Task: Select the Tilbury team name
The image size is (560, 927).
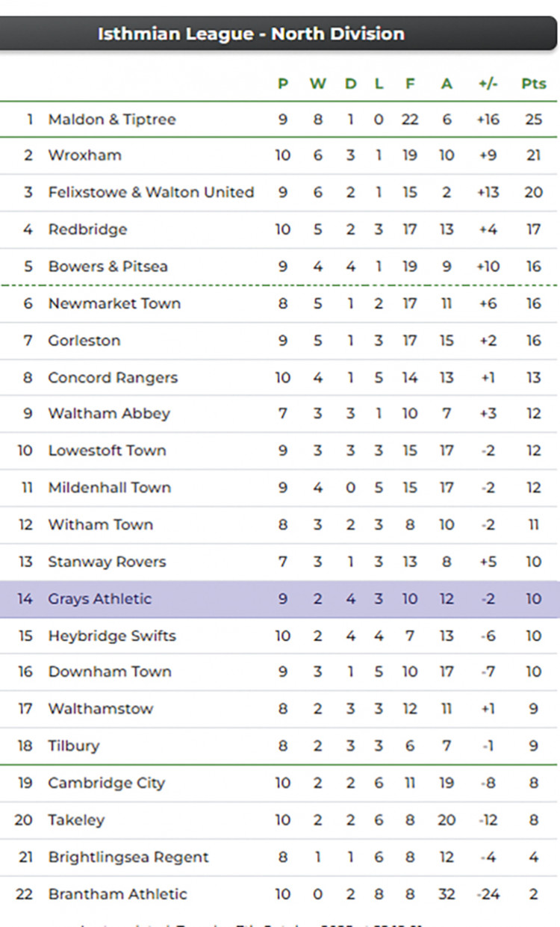Action: (73, 745)
